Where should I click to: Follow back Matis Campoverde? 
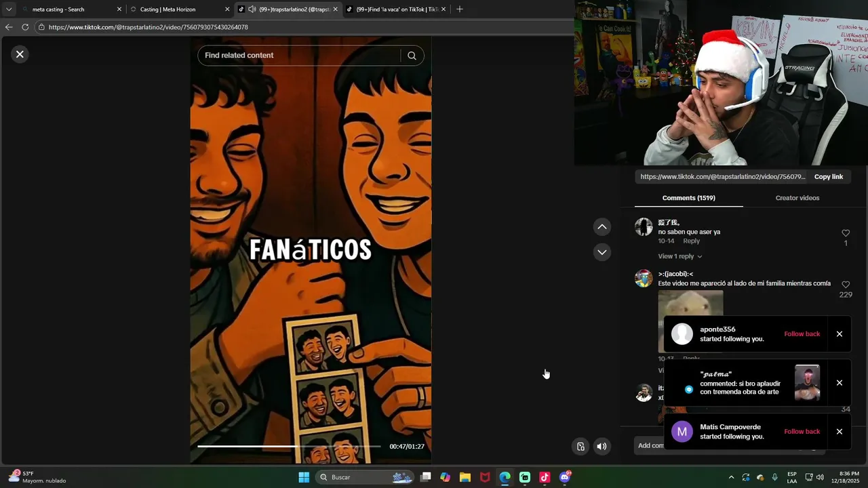[x=802, y=432]
